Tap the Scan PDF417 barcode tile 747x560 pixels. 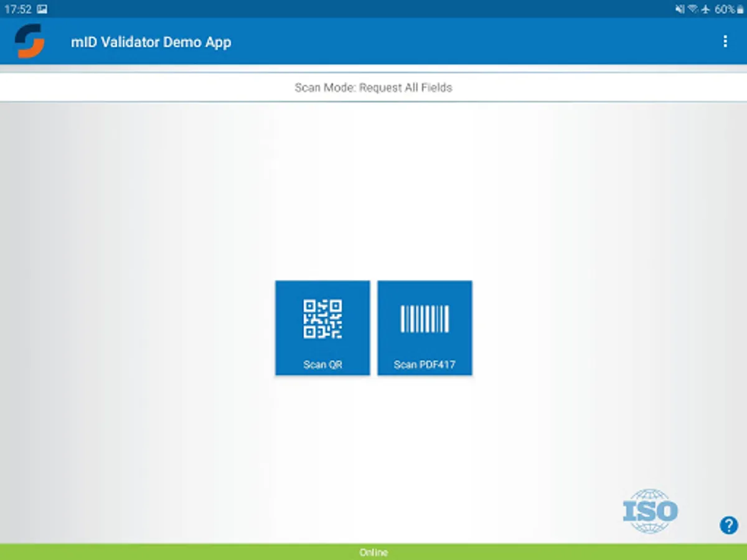point(425,328)
